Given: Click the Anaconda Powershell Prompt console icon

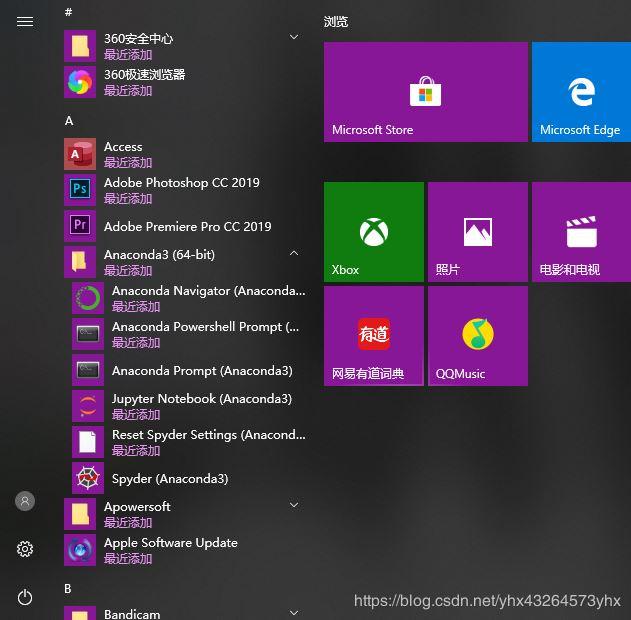Looking at the screenshot, I should [x=88, y=334].
